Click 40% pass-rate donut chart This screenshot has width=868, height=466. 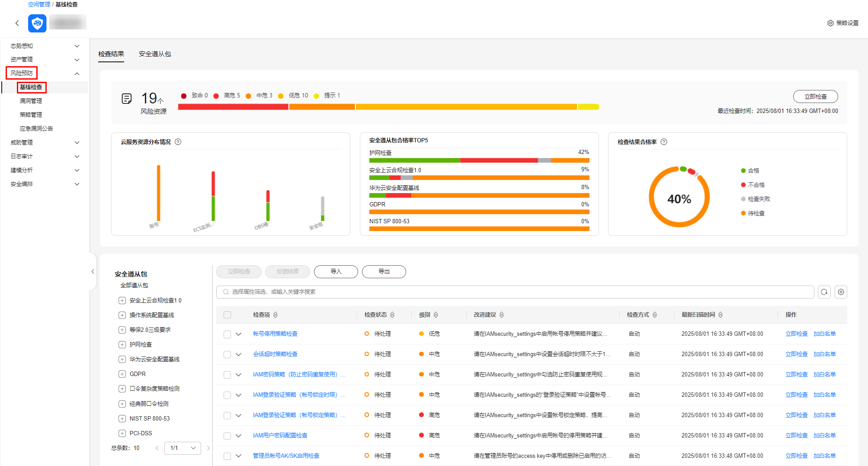(679, 197)
